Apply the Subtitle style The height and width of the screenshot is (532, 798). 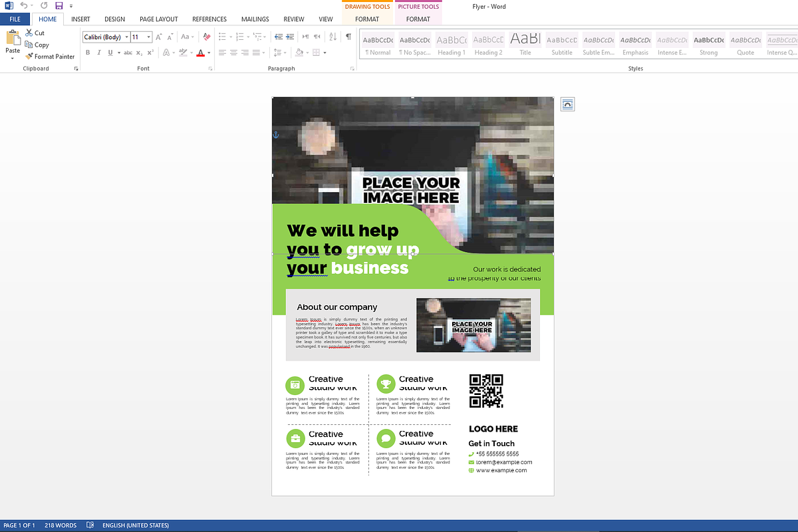pos(562,45)
